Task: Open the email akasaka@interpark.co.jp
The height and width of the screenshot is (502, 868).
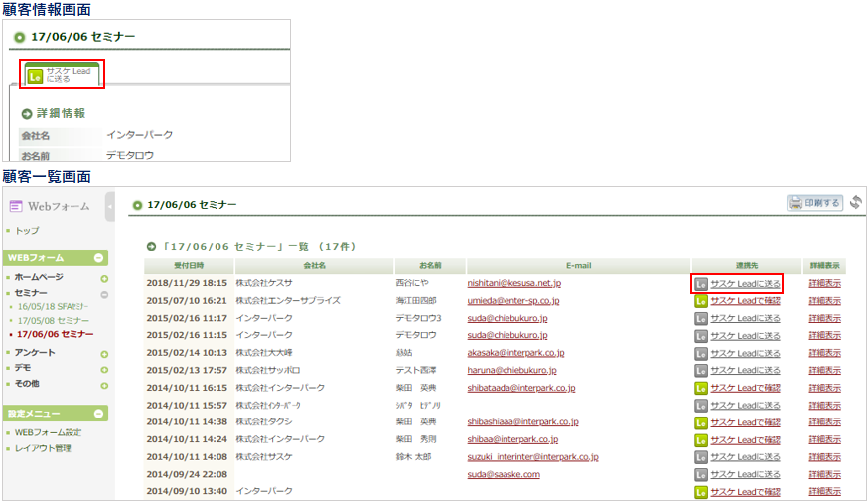Action: [x=515, y=353]
